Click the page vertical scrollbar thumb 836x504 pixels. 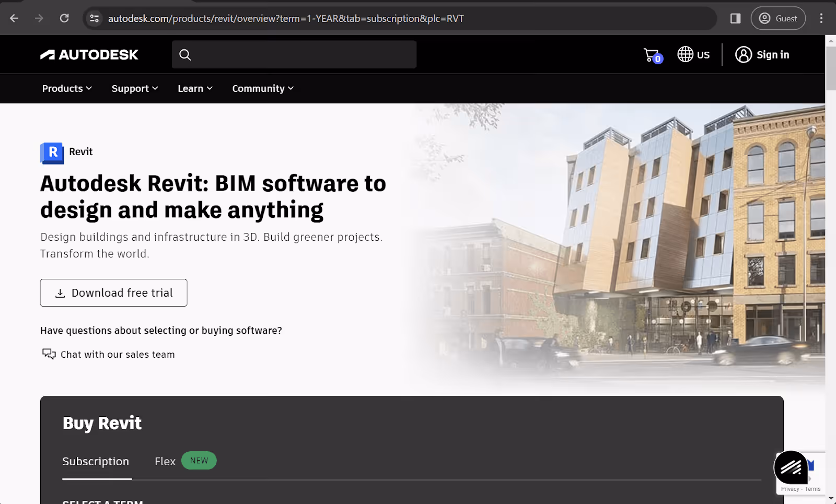point(830,68)
